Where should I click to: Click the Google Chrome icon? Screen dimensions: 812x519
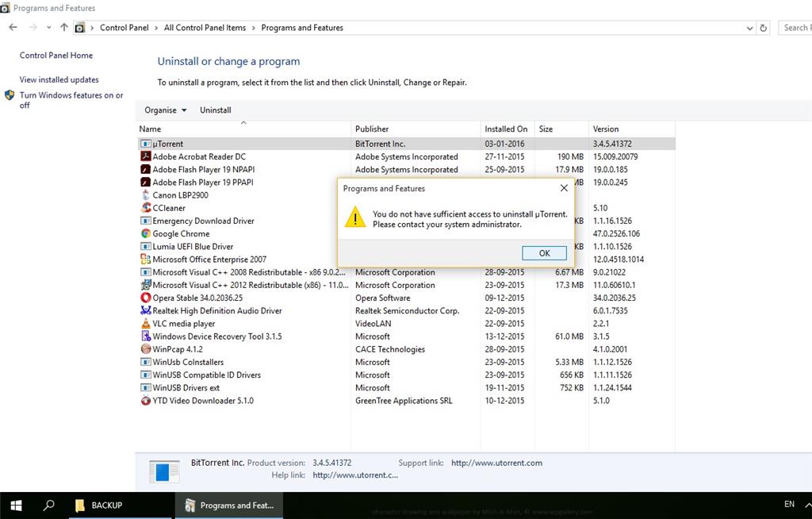146,233
